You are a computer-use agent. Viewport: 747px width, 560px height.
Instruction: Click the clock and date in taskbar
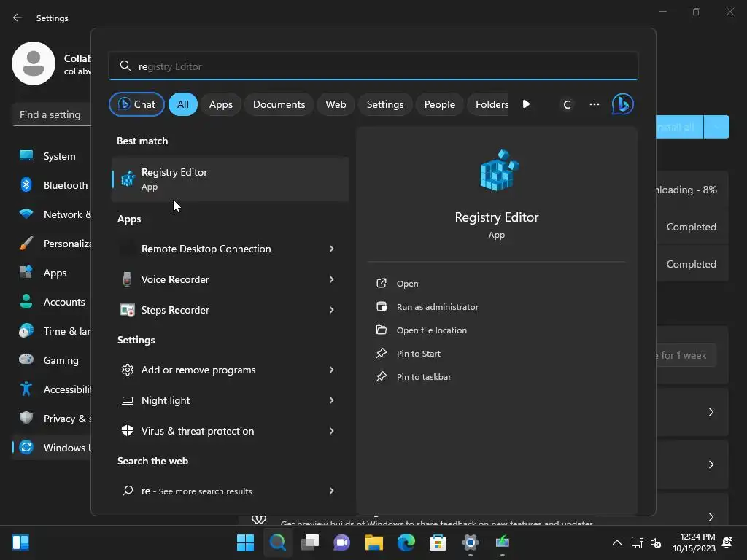(x=694, y=542)
